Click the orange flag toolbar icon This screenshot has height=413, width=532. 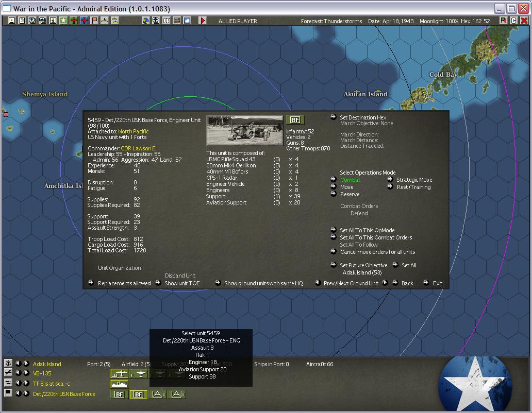[94, 21]
